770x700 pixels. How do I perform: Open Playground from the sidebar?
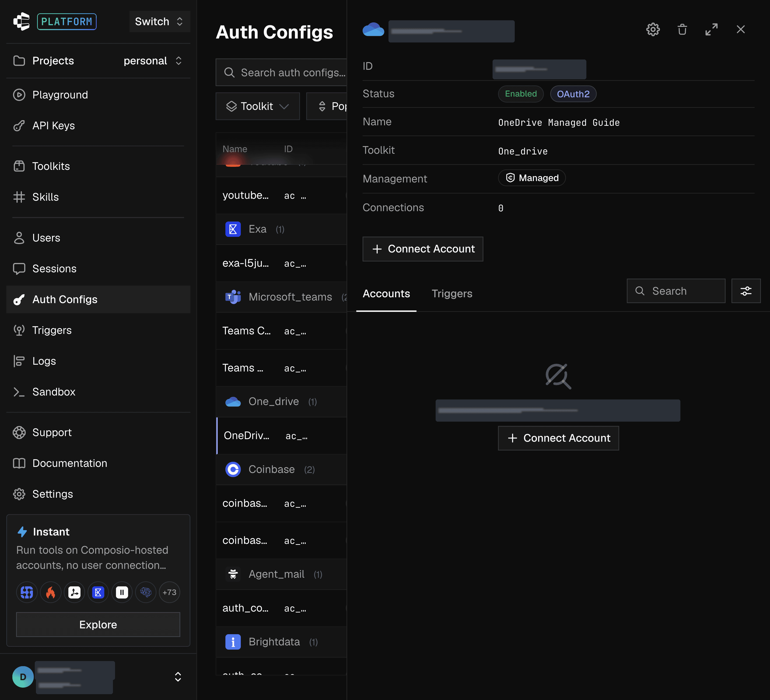(98, 95)
